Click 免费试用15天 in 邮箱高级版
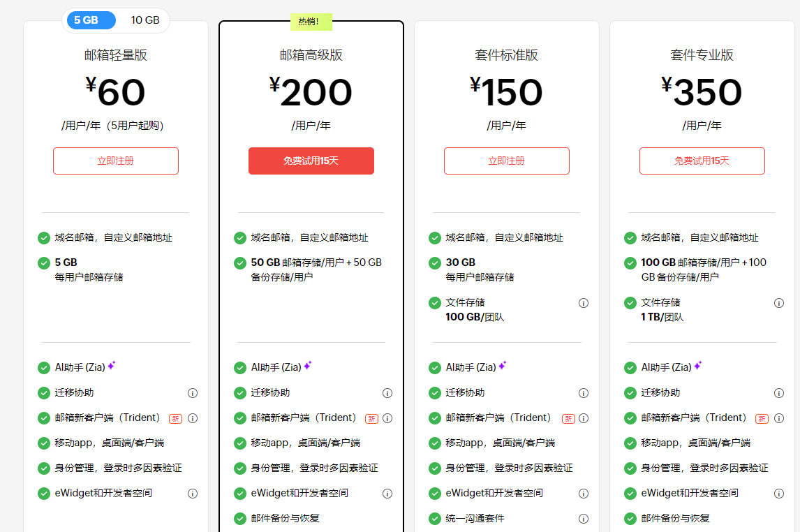This screenshot has height=532, width=800. 311,161
